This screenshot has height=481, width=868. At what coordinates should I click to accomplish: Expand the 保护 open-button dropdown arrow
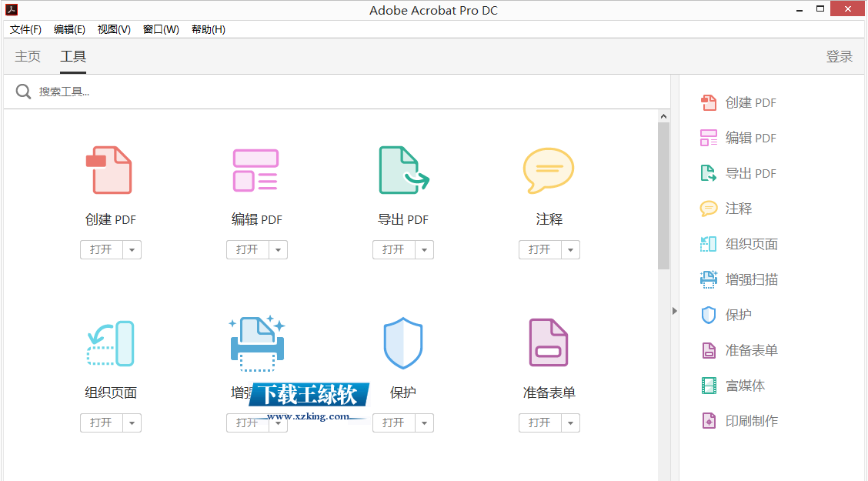pos(424,423)
